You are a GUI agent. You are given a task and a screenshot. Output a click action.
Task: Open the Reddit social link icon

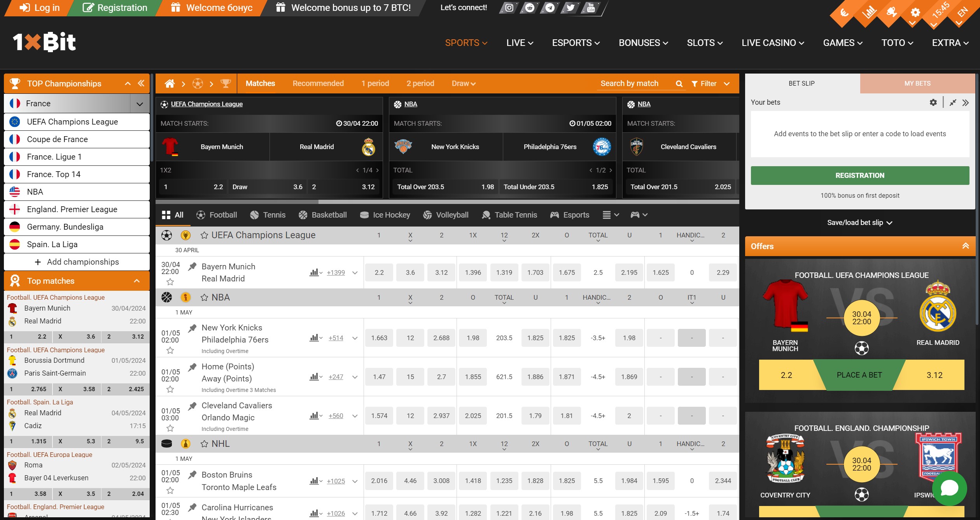[529, 8]
